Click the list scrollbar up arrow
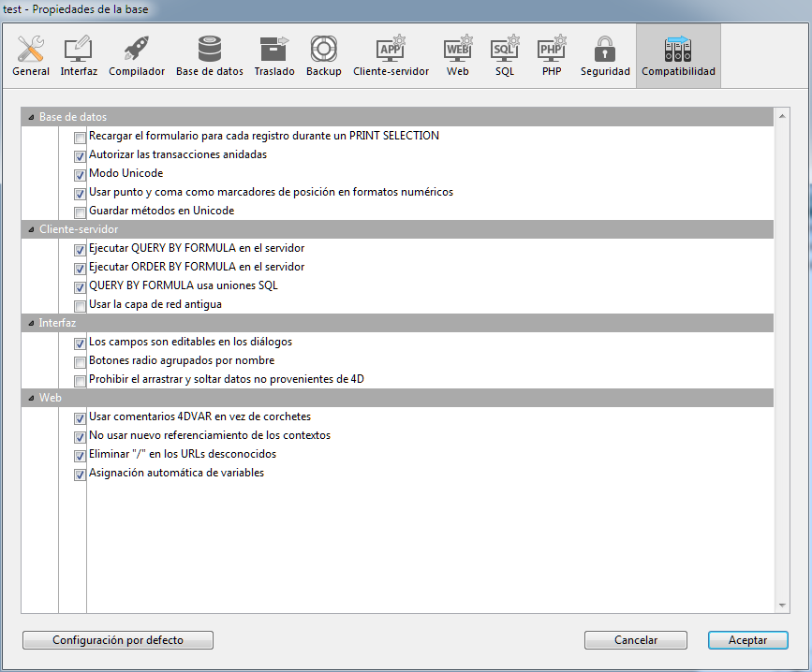Image resolution: width=812 pixels, height=672 pixels. point(782,116)
